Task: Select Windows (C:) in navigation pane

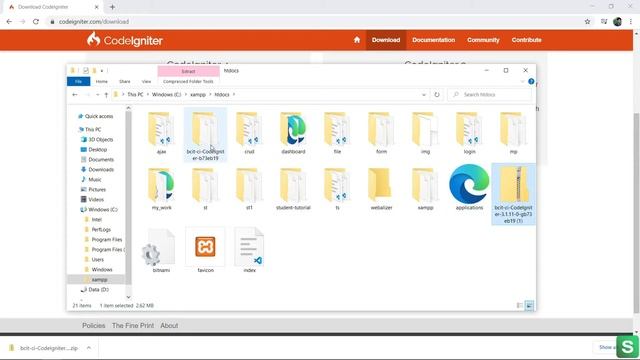Action: [x=102, y=209]
